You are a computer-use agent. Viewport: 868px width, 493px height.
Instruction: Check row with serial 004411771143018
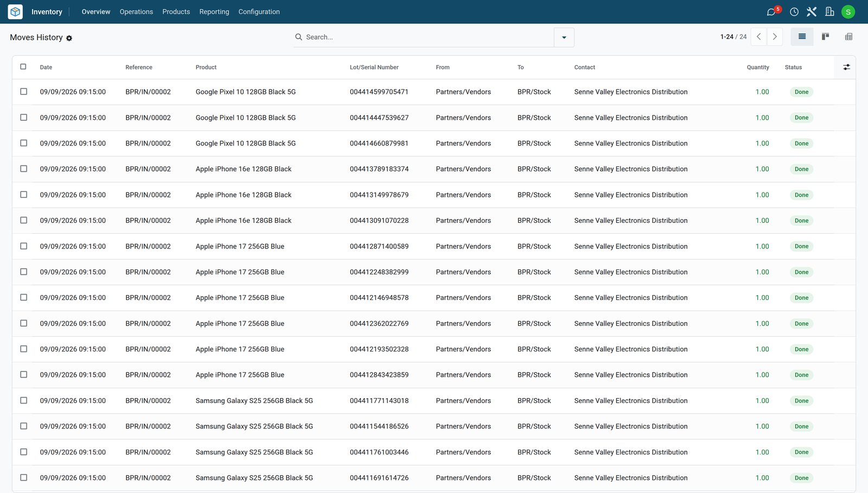pyautogui.click(x=23, y=400)
